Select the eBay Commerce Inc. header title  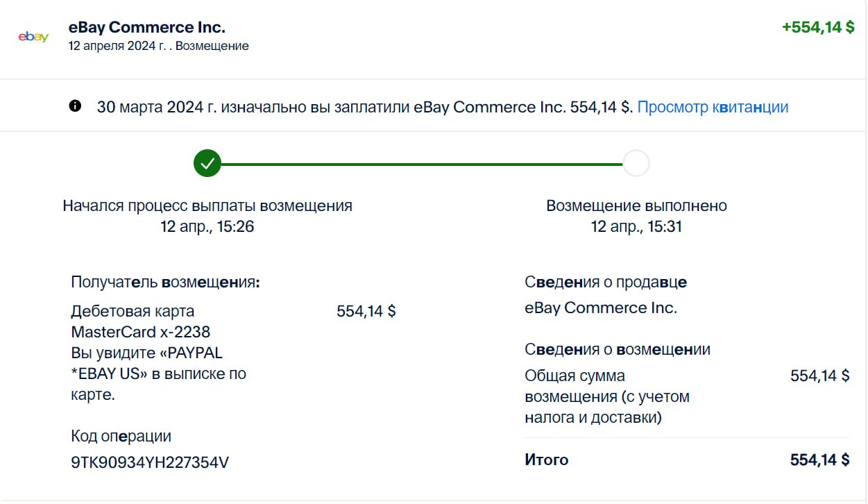point(146,27)
